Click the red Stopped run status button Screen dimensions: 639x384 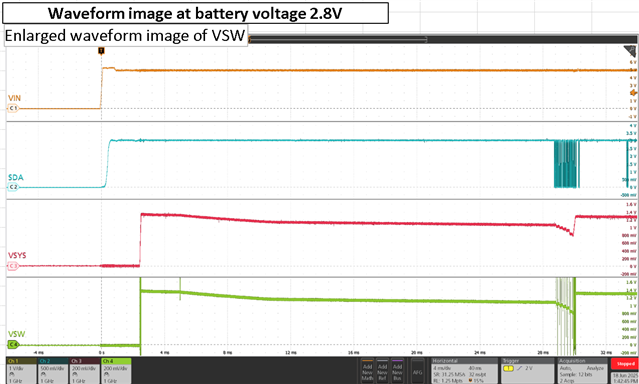tap(625, 364)
